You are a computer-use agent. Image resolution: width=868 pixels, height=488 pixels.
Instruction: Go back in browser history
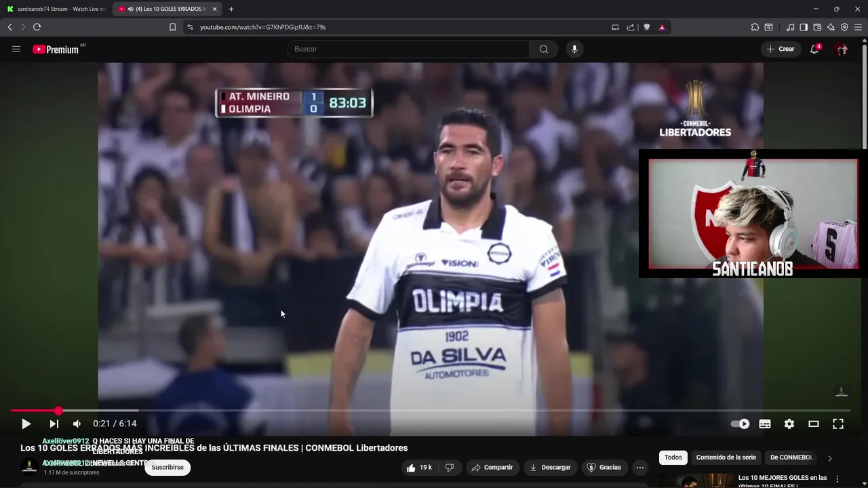pos(9,27)
